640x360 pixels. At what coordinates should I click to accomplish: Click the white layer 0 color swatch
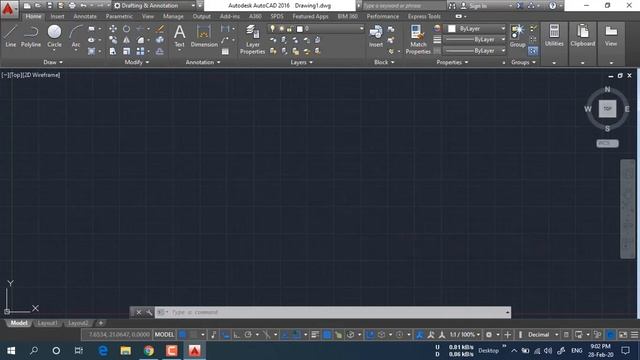pos(300,29)
